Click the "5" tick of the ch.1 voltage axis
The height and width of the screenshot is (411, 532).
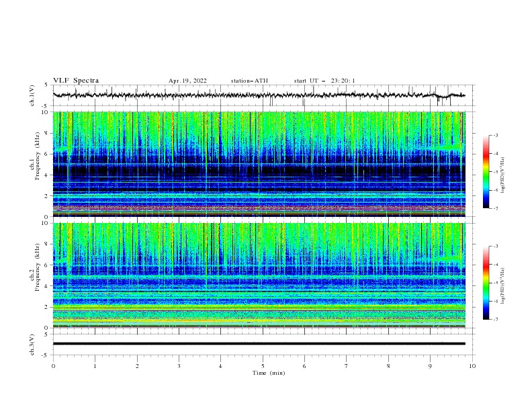[46, 85]
